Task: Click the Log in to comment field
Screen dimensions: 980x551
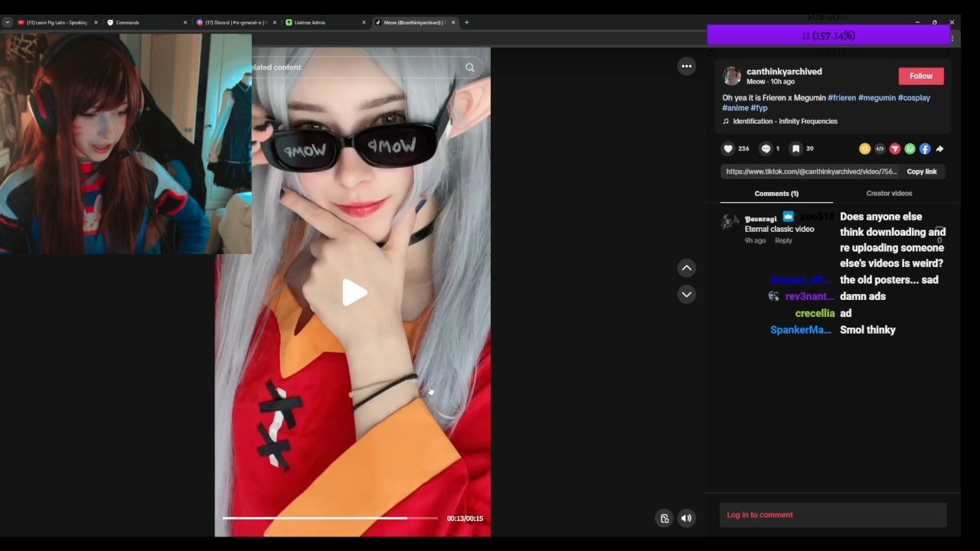Action: tap(832, 515)
